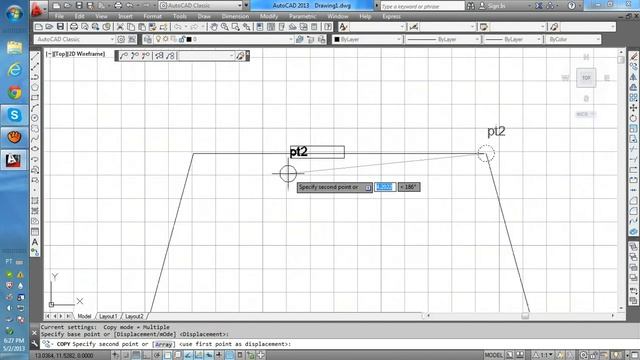
Task: Open the workspace dropdown in title bar
Action: (200, 6)
